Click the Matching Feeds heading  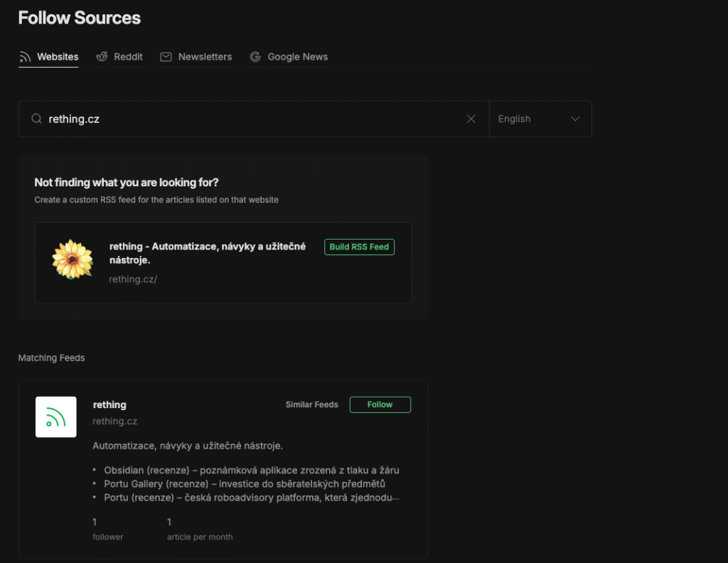[x=51, y=358]
